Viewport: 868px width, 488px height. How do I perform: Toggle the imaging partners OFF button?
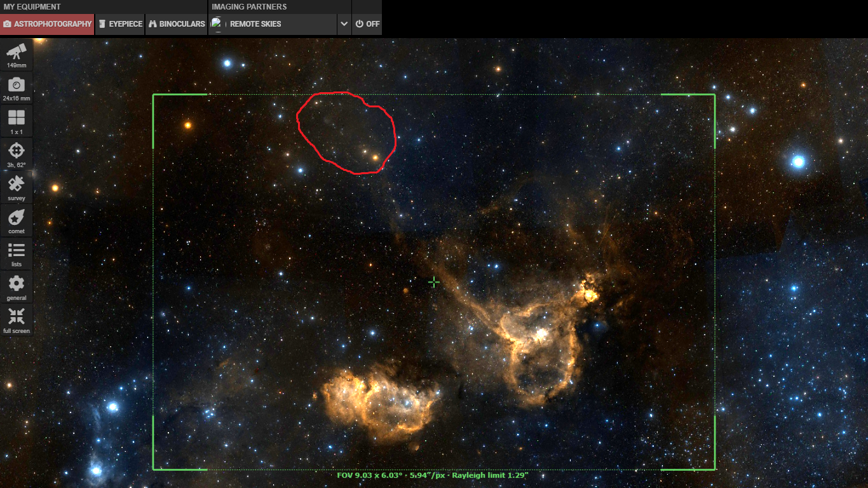click(367, 24)
